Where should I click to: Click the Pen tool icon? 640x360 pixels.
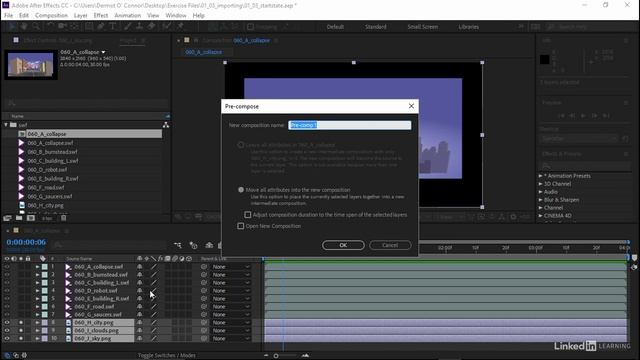(100, 27)
